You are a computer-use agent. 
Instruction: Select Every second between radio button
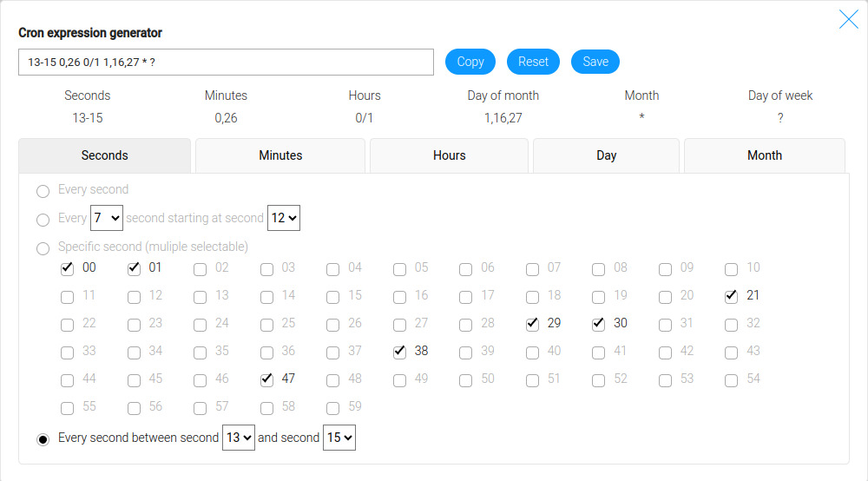[43, 439]
